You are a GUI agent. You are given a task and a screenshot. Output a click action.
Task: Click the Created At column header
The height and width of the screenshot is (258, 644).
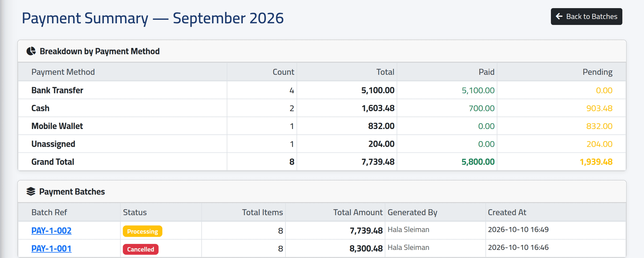click(507, 212)
